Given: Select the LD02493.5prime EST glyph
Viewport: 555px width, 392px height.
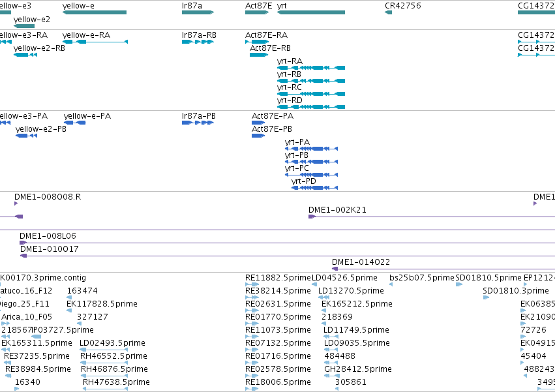Looking at the screenshot, I should point(103,350).
